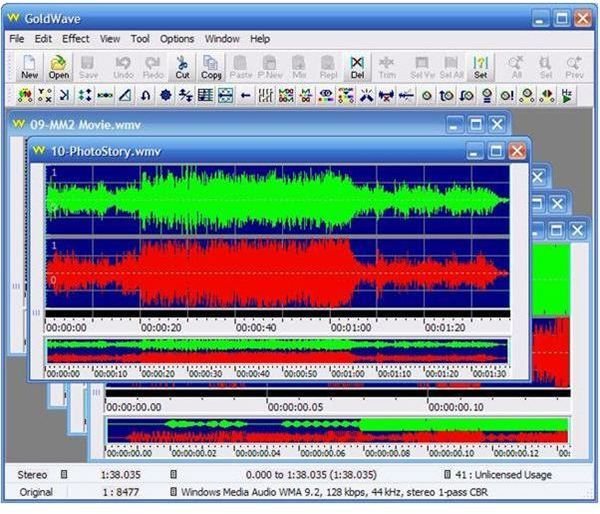Click the 00:01:00 marker on the time ruler

[x=351, y=328]
